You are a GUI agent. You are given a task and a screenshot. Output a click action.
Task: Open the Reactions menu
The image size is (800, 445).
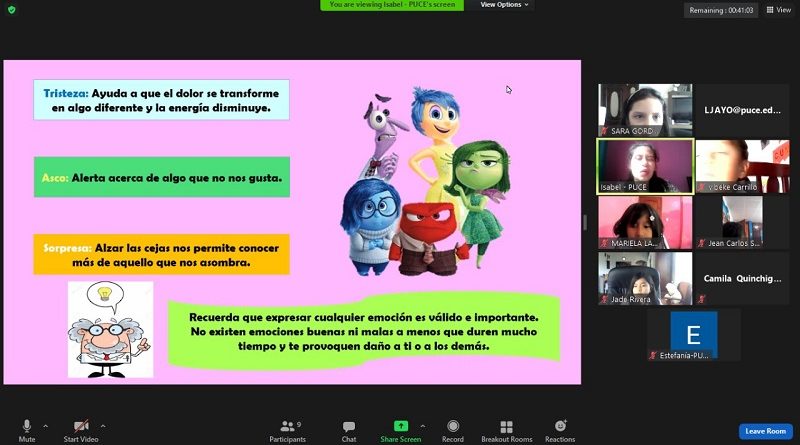point(560,431)
